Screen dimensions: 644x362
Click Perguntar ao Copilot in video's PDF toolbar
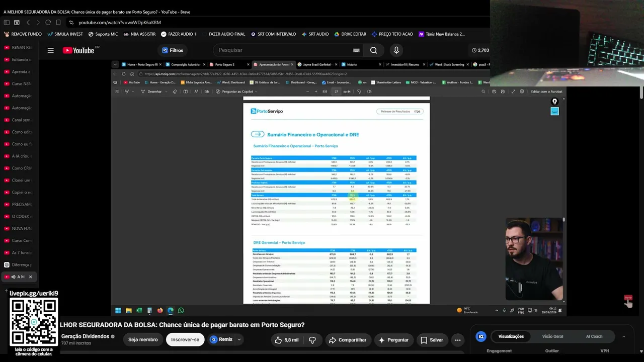click(x=234, y=92)
